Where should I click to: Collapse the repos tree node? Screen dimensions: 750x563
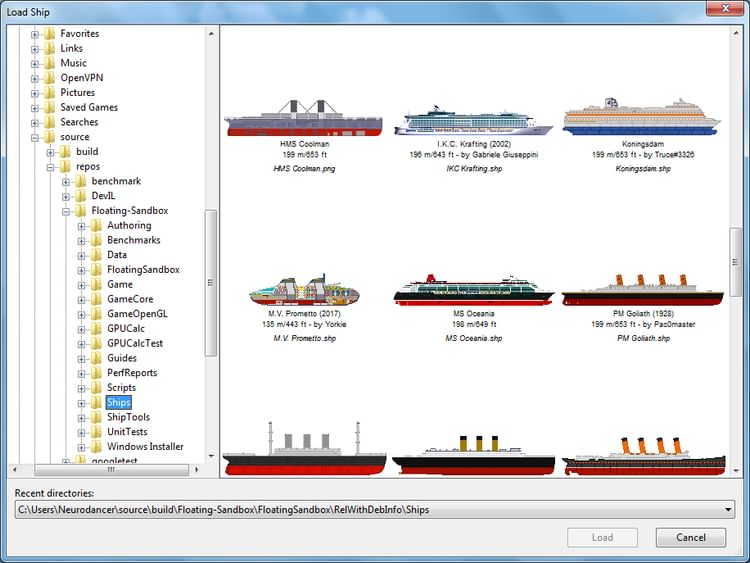click(x=50, y=167)
